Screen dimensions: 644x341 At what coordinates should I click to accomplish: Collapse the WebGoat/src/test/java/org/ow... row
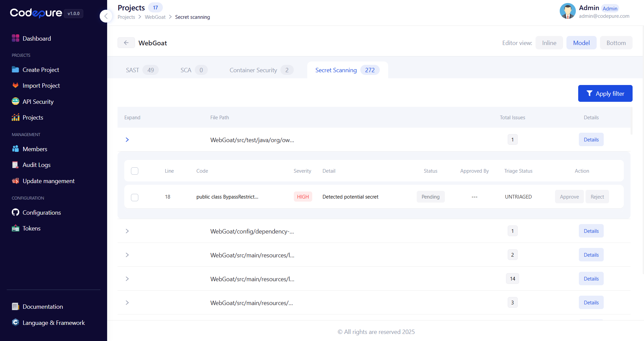[127, 140]
